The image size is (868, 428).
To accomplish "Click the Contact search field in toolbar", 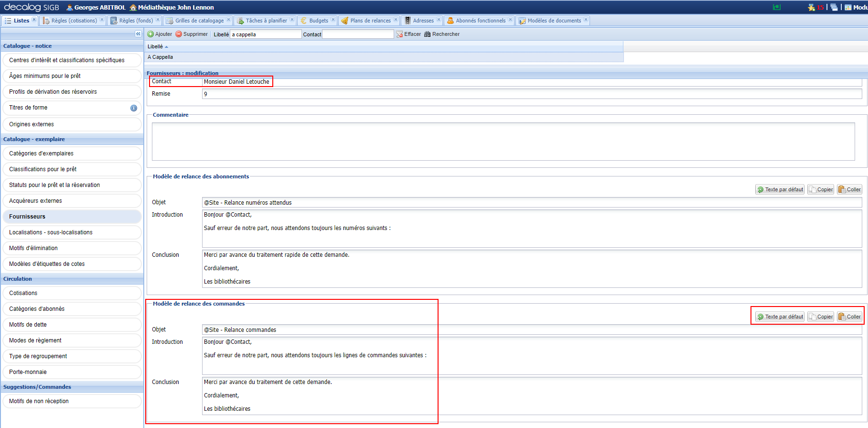I will pyautogui.click(x=358, y=34).
